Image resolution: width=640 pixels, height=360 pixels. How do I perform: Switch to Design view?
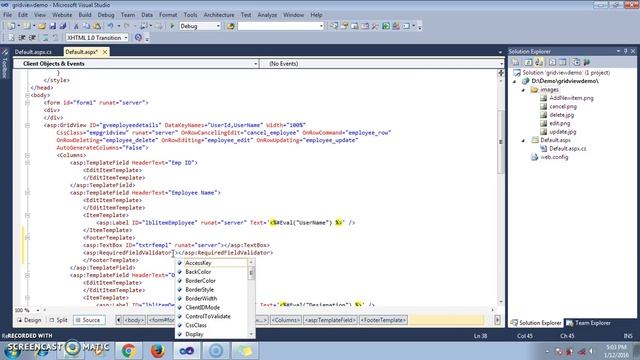(x=29, y=320)
